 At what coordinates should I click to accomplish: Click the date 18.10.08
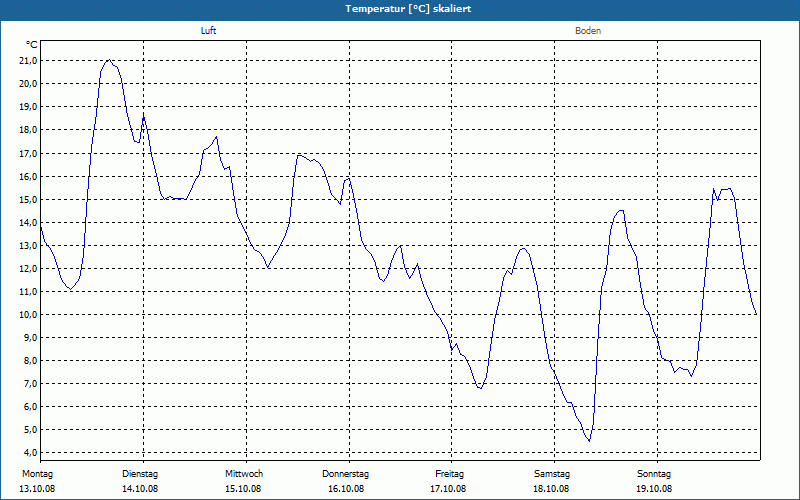click(551, 489)
